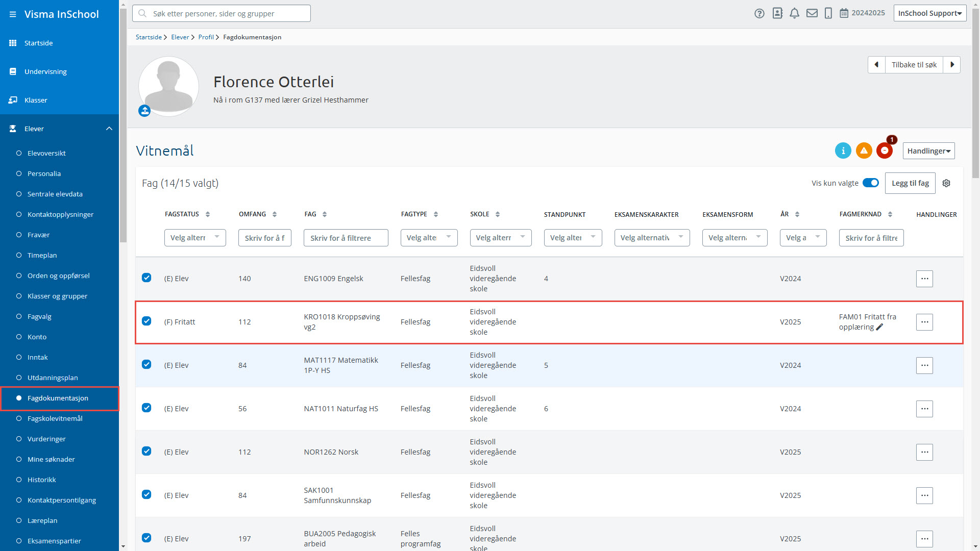Viewport: 980px width, 551px height.
Task: Open the messages envelope icon
Action: [x=812, y=13]
